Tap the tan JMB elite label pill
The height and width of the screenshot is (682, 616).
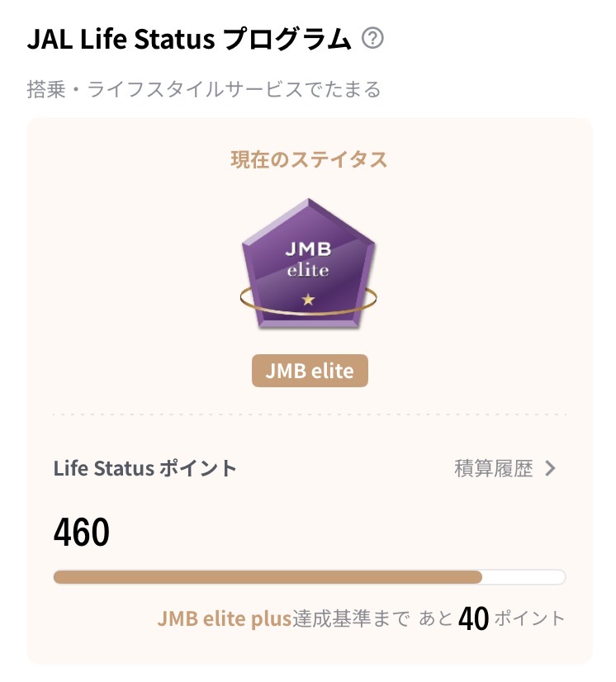coord(309,372)
